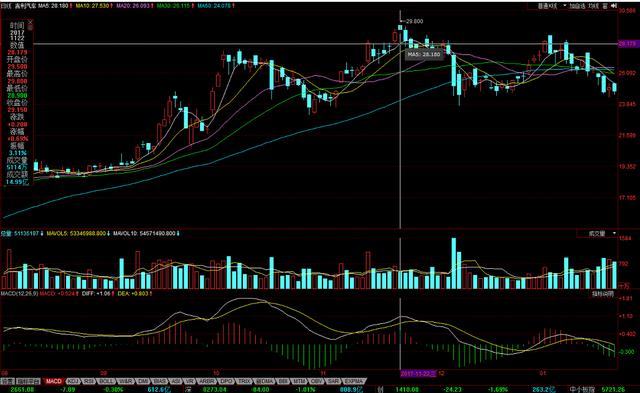This screenshot has width=640, height=393.
Task: Click the down arrow beside MAVOL5 value
Action: pos(108,233)
